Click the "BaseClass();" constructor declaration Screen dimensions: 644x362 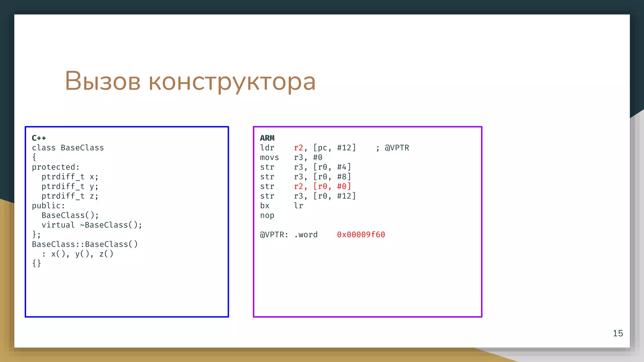70,215
